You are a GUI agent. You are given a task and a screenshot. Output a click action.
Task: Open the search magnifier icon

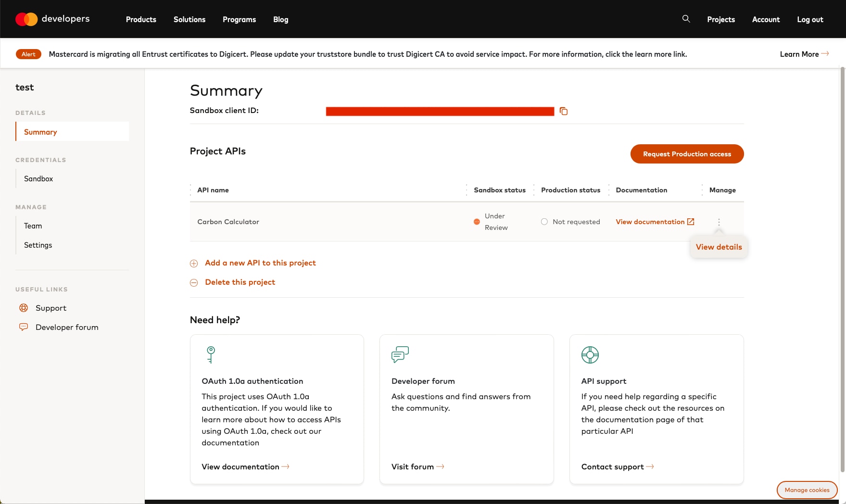click(686, 19)
